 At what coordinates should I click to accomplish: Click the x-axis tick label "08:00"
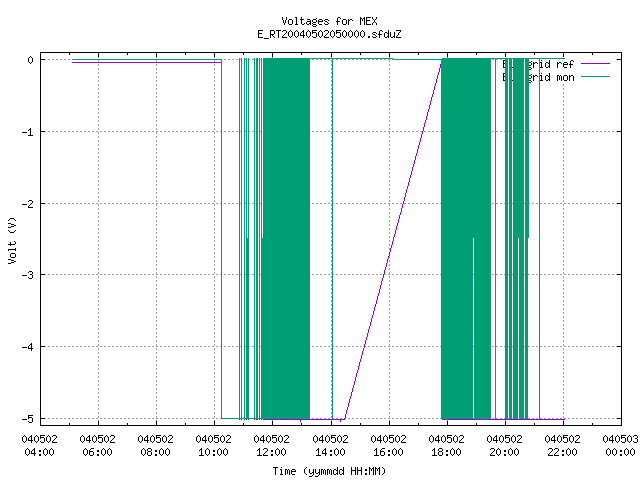155,452
